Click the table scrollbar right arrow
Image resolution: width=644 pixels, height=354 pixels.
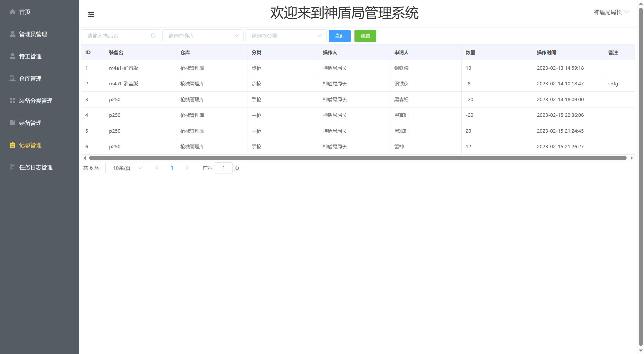pyautogui.click(x=632, y=158)
